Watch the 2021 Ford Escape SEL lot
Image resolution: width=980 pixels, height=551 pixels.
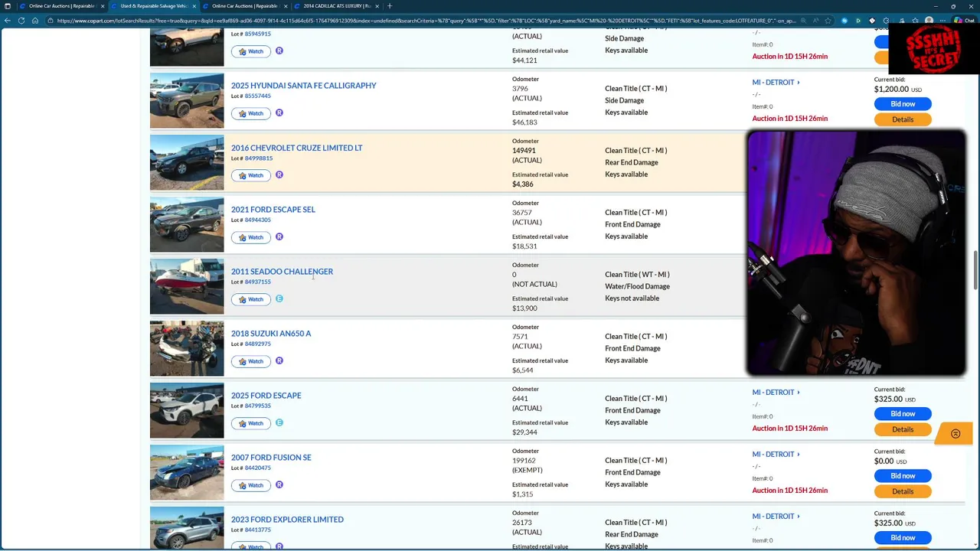(251, 237)
